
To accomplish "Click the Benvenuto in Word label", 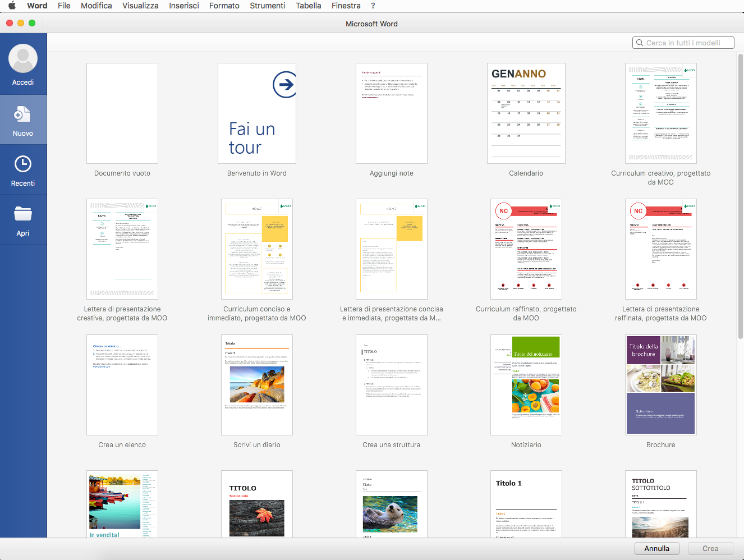I will (x=257, y=173).
